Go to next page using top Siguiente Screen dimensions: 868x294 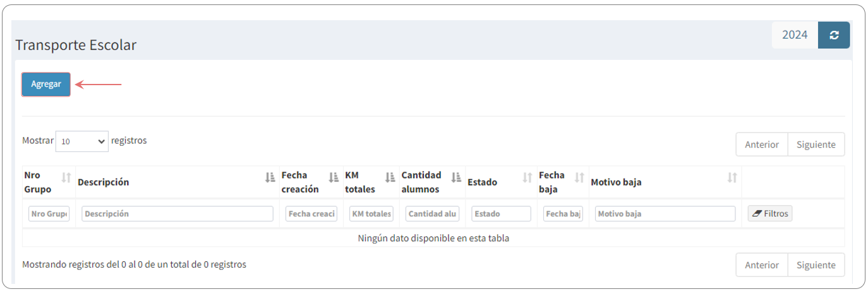[816, 144]
